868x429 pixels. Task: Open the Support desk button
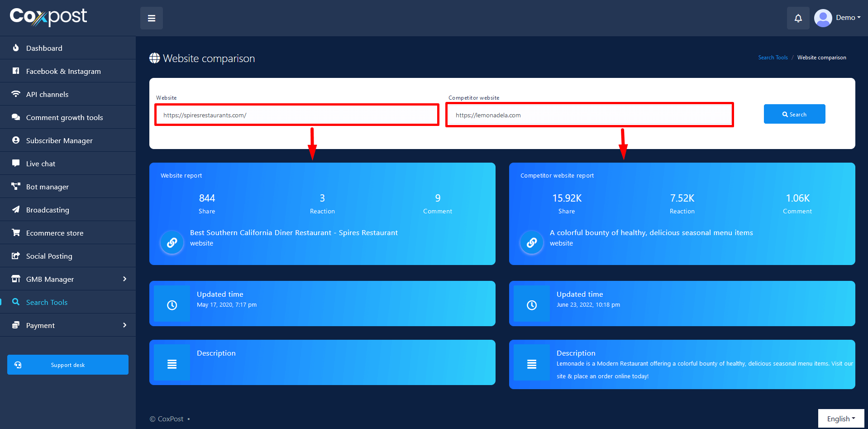68,365
